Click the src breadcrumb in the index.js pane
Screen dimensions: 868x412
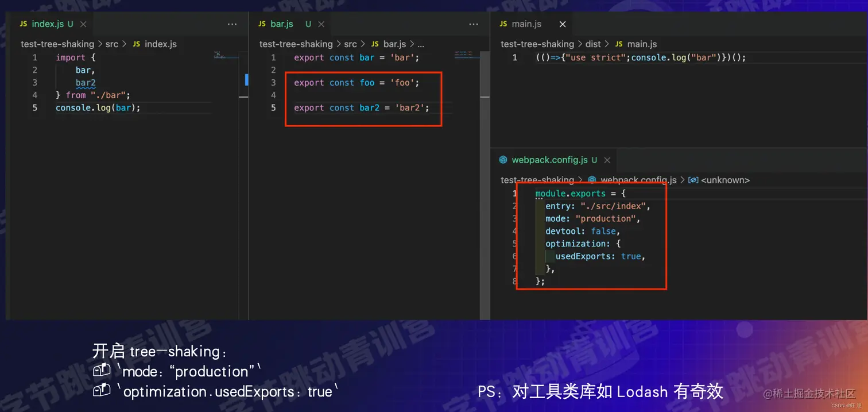point(112,44)
